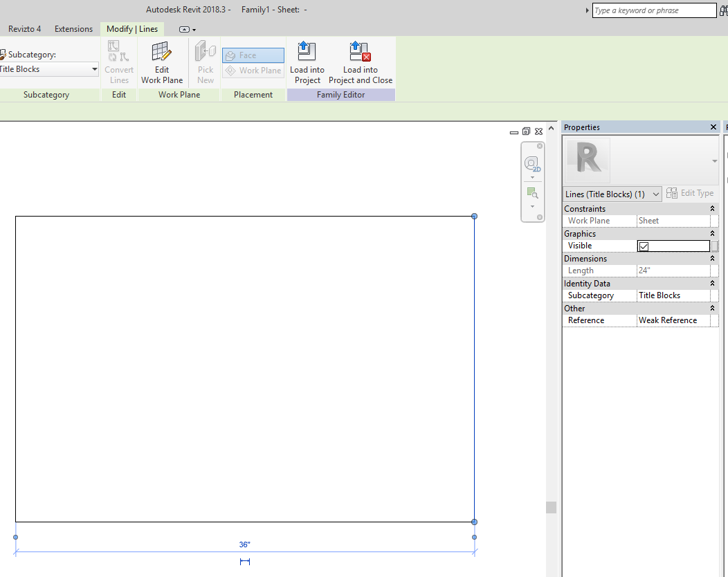Screen dimensions: 728x577
Task: Click the zoom region icon in navigation bar
Action: 531,193
